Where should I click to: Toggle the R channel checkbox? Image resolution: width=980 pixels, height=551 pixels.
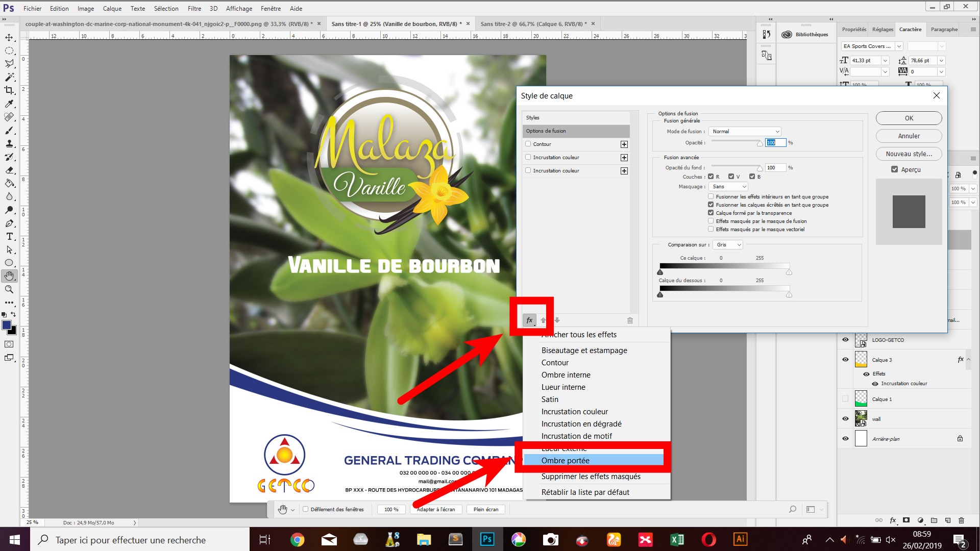pyautogui.click(x=710, y=177)
